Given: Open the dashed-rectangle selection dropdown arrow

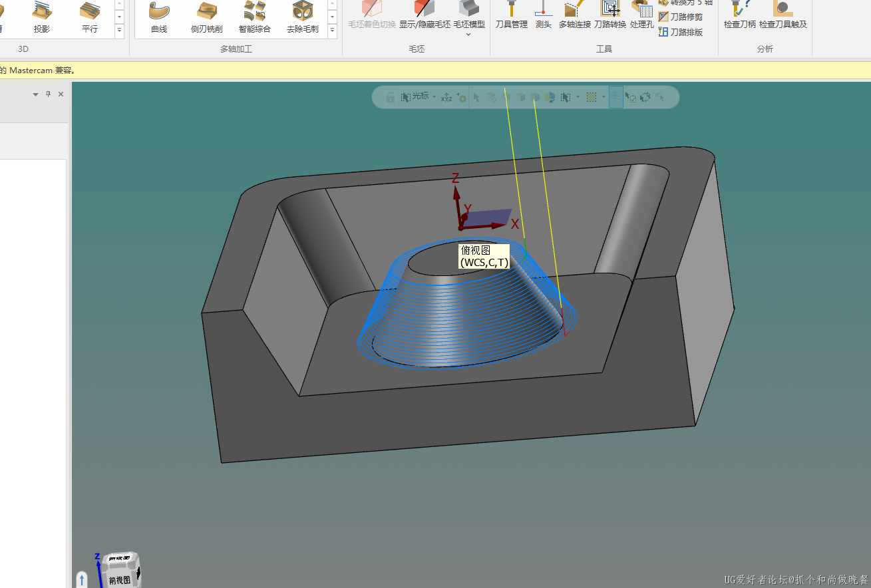Looking at the screenshot, I should [x=604, y=97].
